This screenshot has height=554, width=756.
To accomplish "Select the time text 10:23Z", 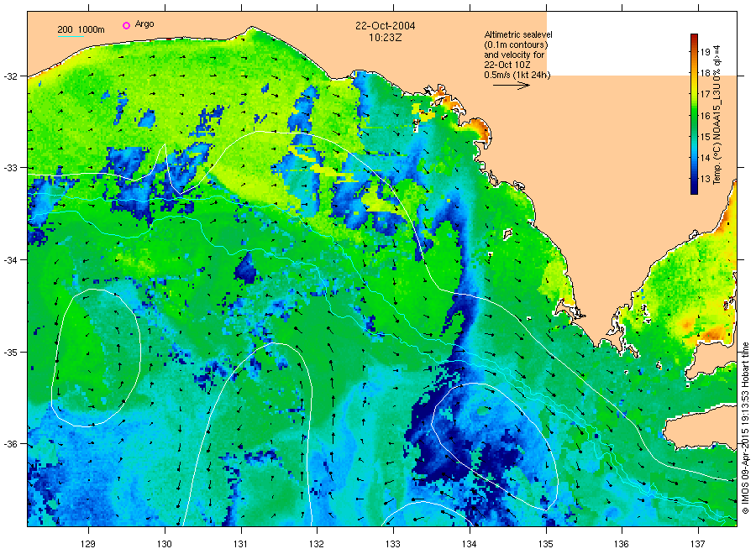I will [x=386, y=37].
